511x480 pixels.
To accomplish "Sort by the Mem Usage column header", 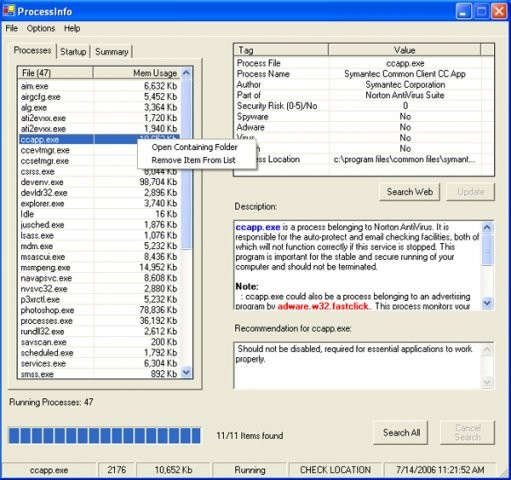I will click(x=137, y=73).
